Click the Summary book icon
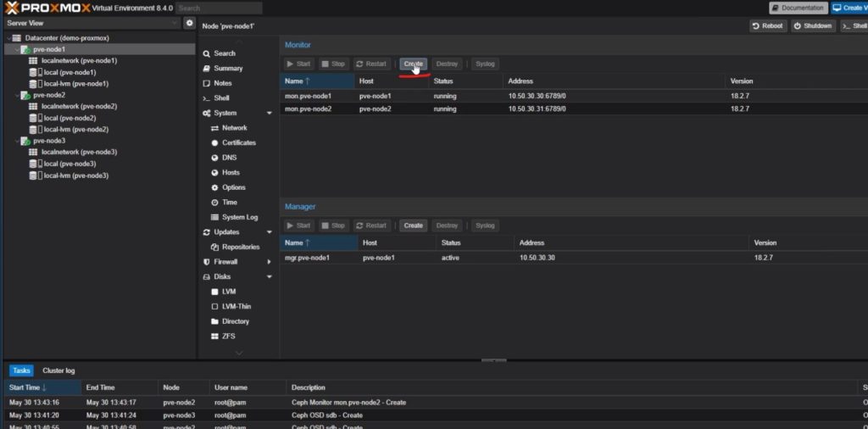868x429 pixels. coord(207,69)
